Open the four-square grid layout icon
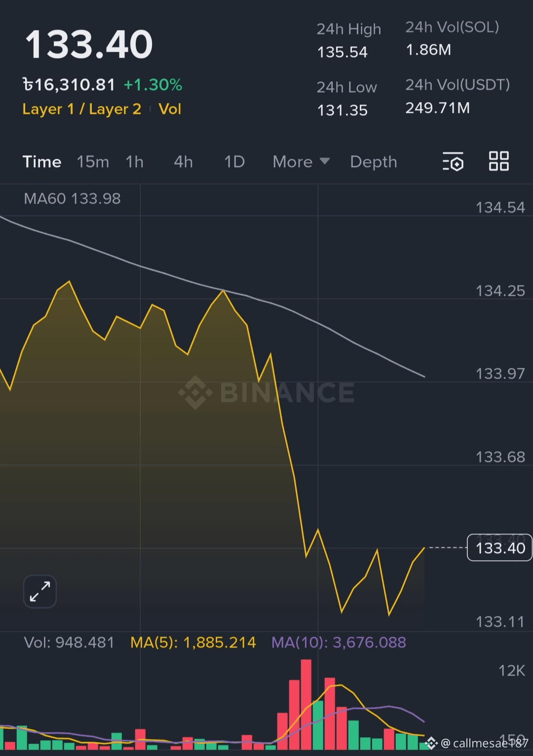Screen dimensions: 533x756 tap(498, 161)
